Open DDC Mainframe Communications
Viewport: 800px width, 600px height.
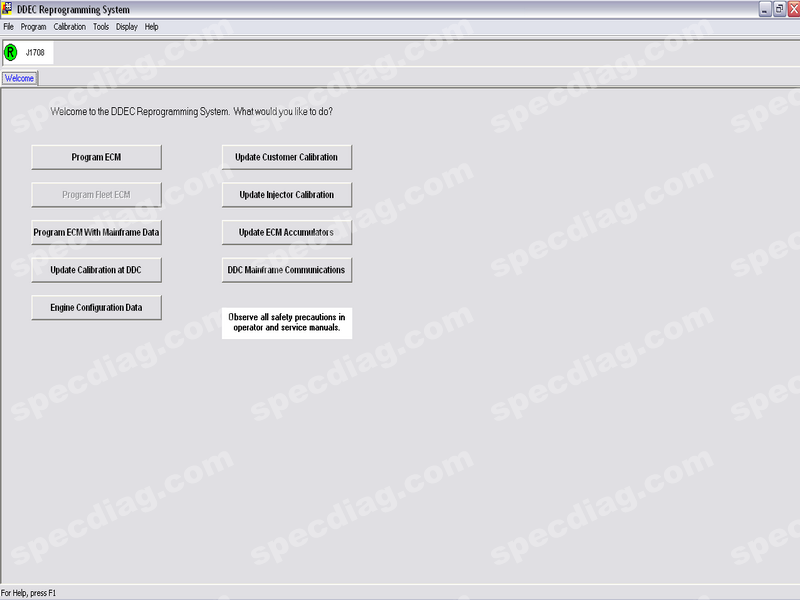coord(287,270)
